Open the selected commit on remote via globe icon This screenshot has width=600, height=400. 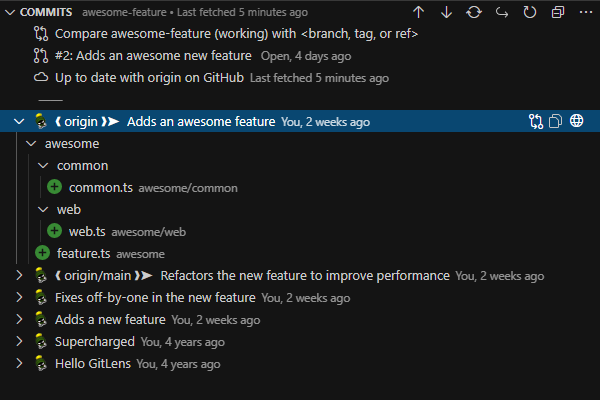[577, 122]
